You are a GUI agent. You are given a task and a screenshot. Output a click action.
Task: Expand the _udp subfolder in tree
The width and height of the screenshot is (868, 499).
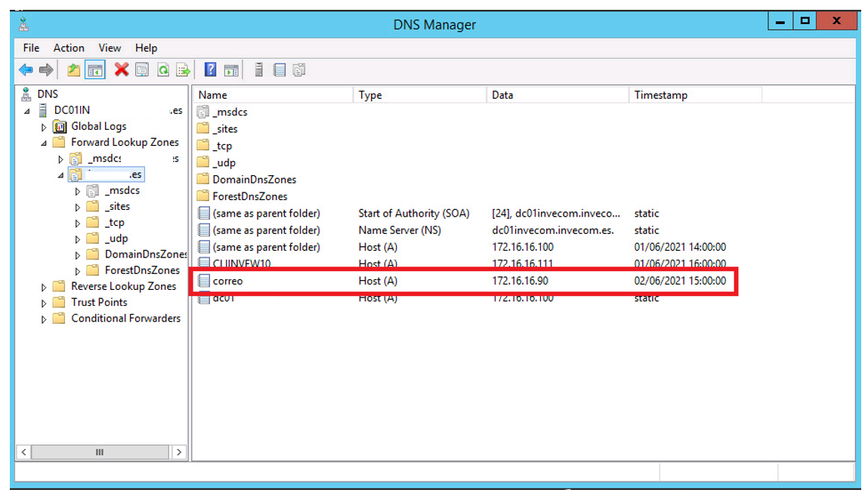point(78,239)
